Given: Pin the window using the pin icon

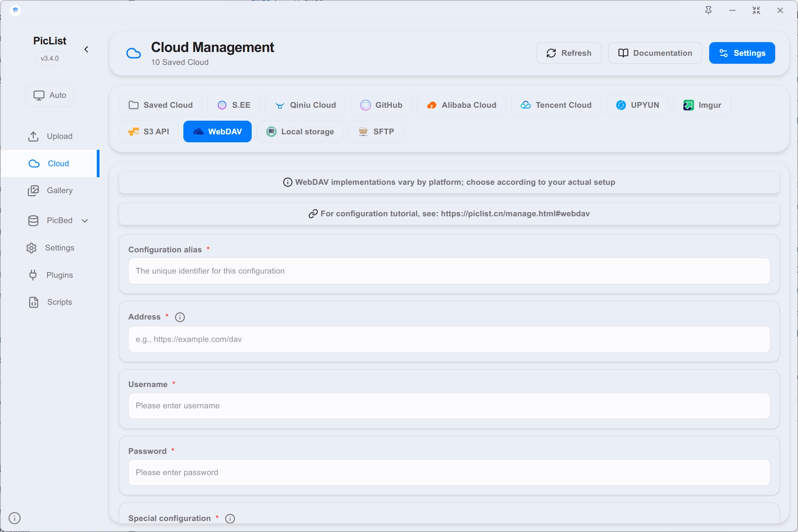Looking at the screenshot, I should [x=708, y=11].
